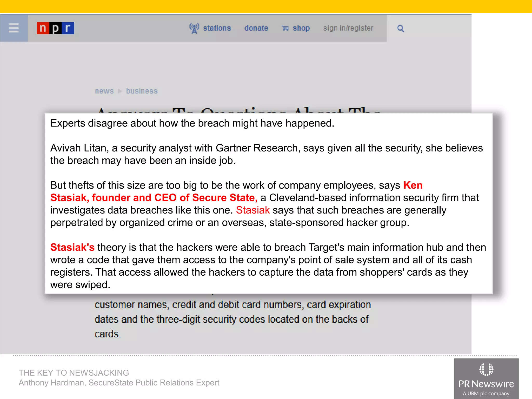Screen dimensions: 532x399
Task: Click the breadcrumb arrow after news
Action: [x=120, y=91]
